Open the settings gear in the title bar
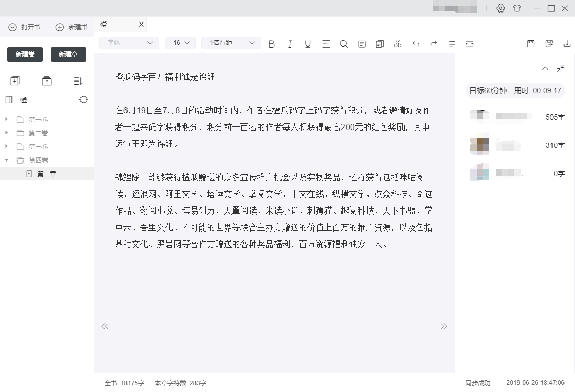This screenshot has height=392, width=575. click(x=500, y=8)
